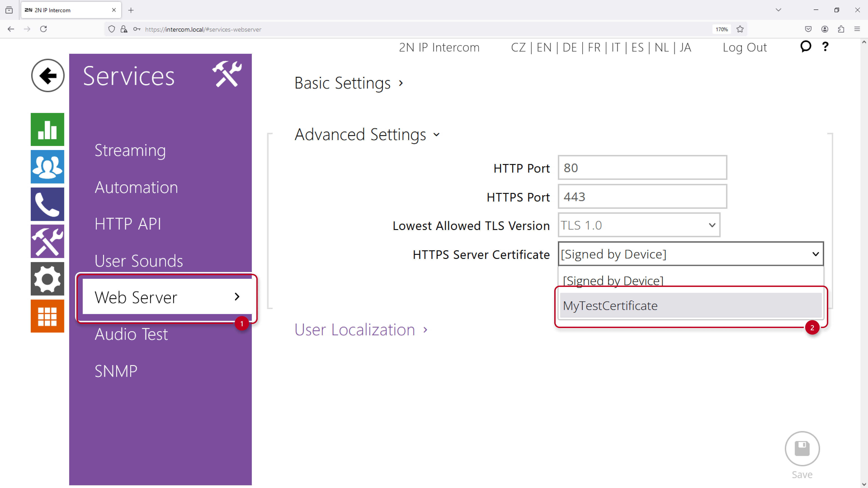Open the Directory users section icon
The height and width of the screenshot is (488, 868).
click(x=47, y=167)
